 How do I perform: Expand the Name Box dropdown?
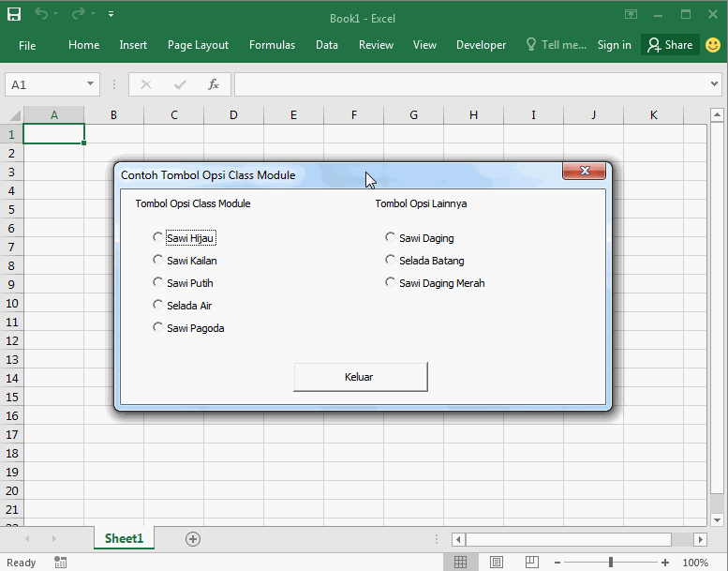point(90,84)
